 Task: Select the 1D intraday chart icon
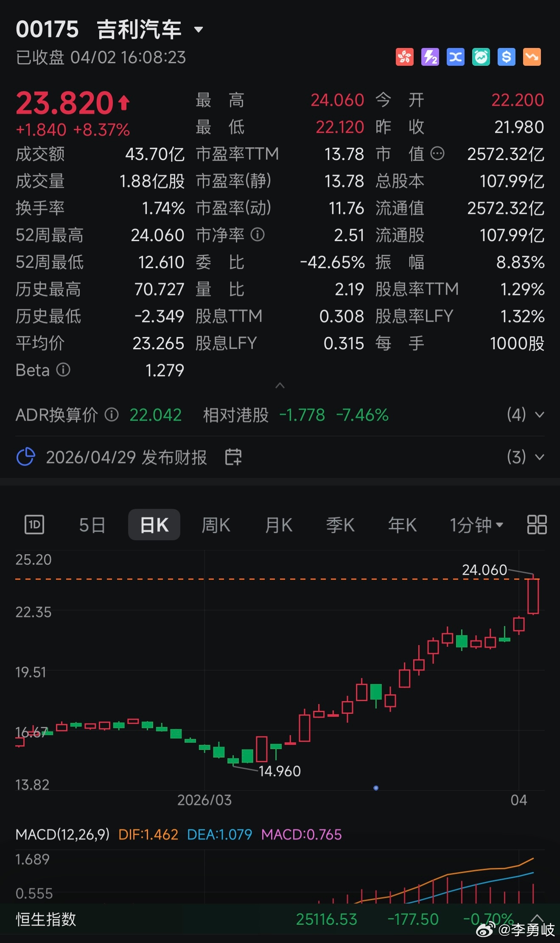point(34,525)
